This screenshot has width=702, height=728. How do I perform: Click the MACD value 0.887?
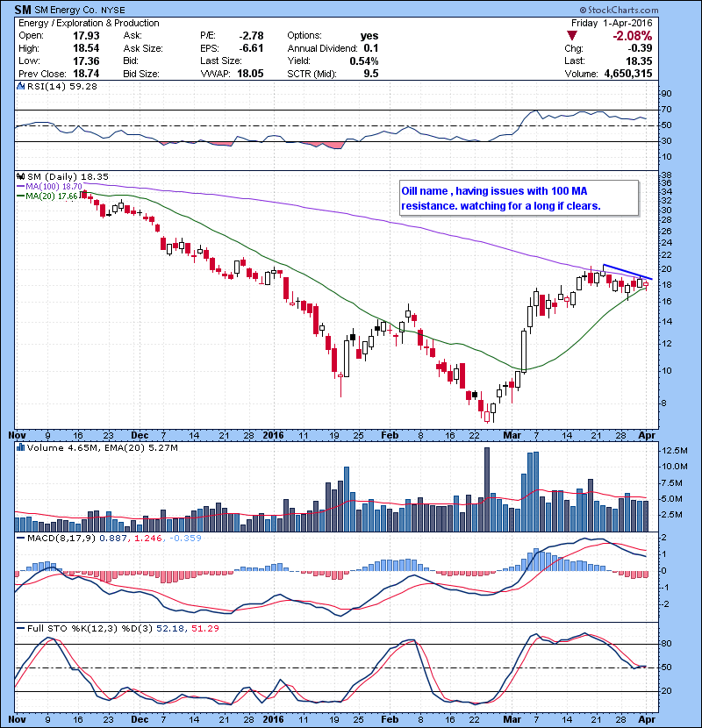pyautogui.click(x=113, y=539)
